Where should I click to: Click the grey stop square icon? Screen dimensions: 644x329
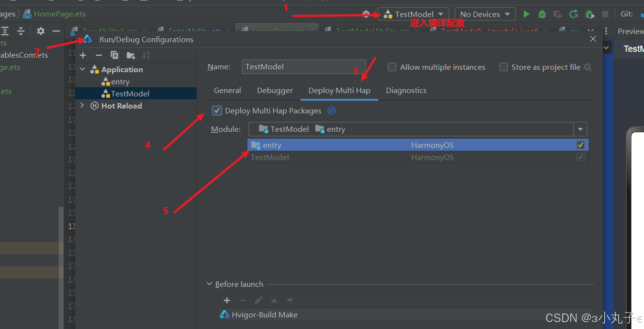click(605, 14)
